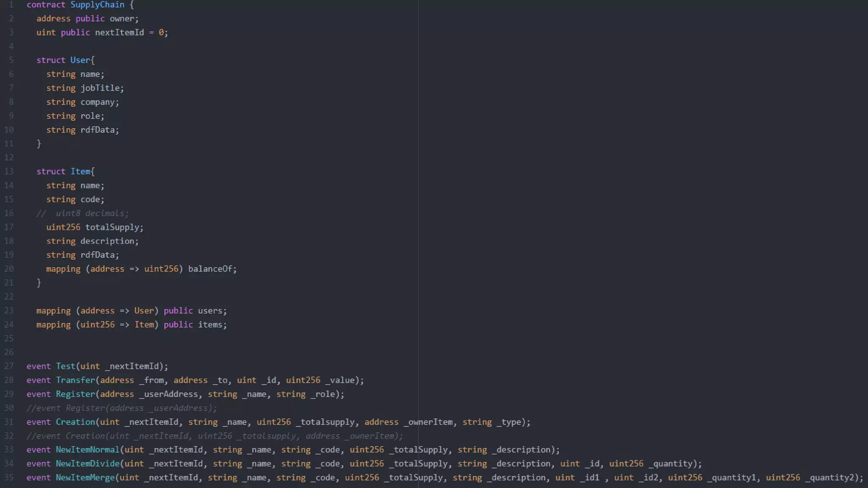Click the User struct name
This screenshot has width=868, height=488.
80,60
